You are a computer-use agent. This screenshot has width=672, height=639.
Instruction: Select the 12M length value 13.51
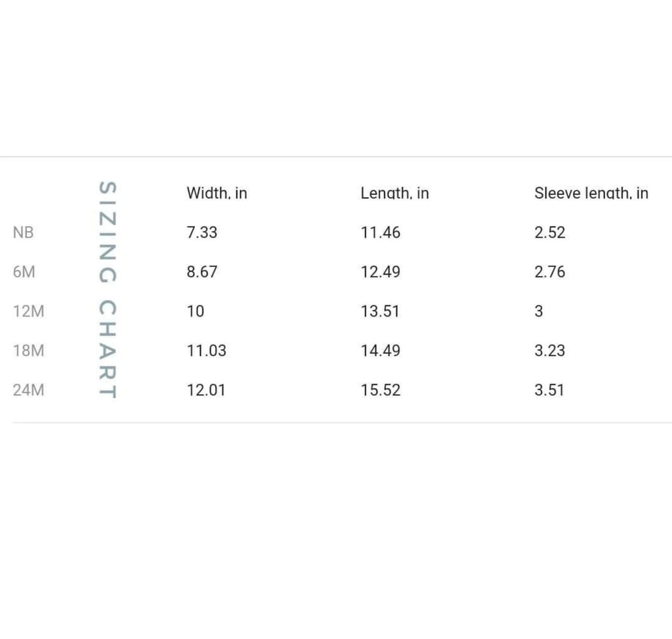pos(380,311)
